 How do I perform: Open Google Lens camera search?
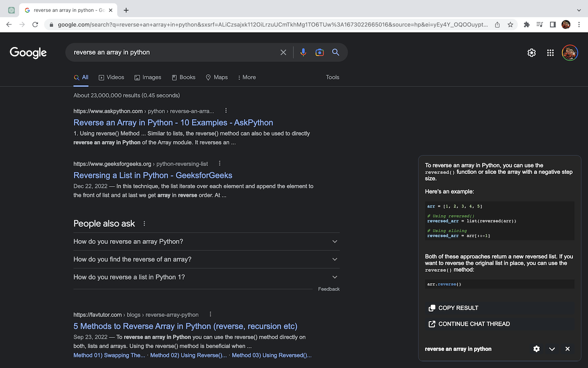(x=320, y=52)
